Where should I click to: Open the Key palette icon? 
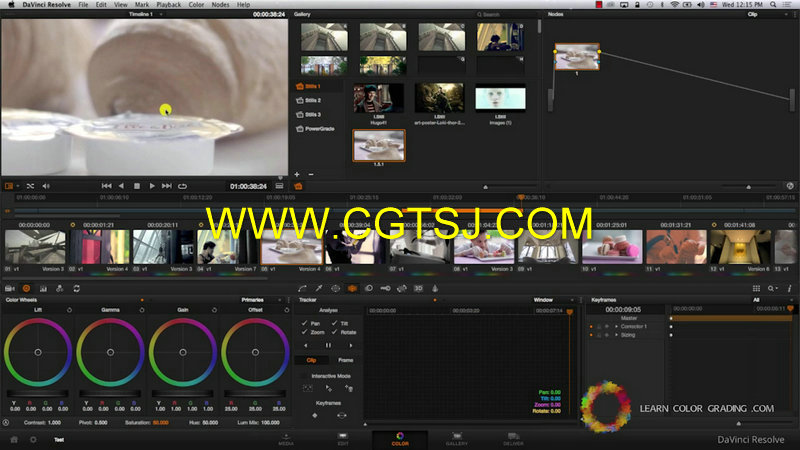pos(385,288)
